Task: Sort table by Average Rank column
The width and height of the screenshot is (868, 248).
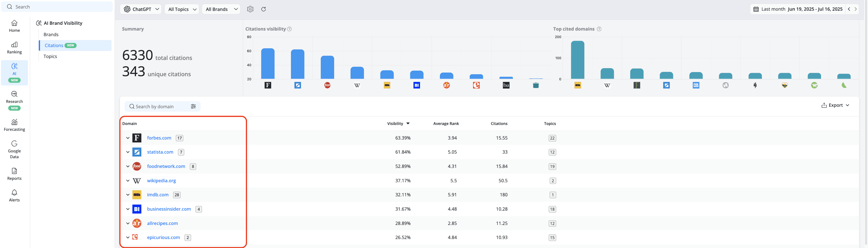Action: coord(446,124)
